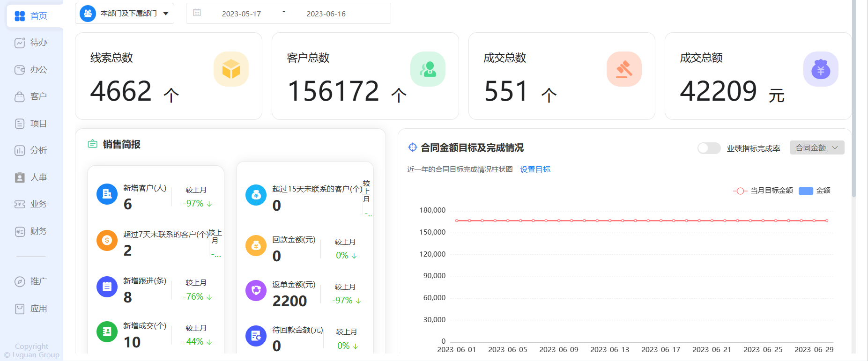Viewport: 868px width, 361px height.
Task: Click the orange gavel icon on 成交总数
Action: pyautogui.click(x=624, y=69)
